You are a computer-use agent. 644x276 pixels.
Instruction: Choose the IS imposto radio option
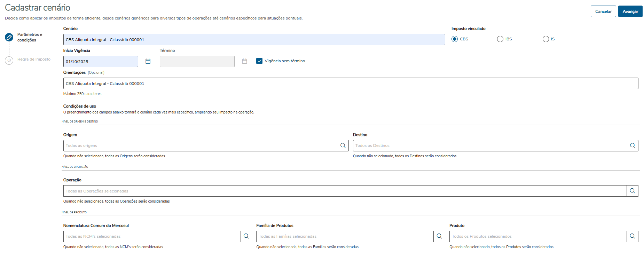click(546, 39)
